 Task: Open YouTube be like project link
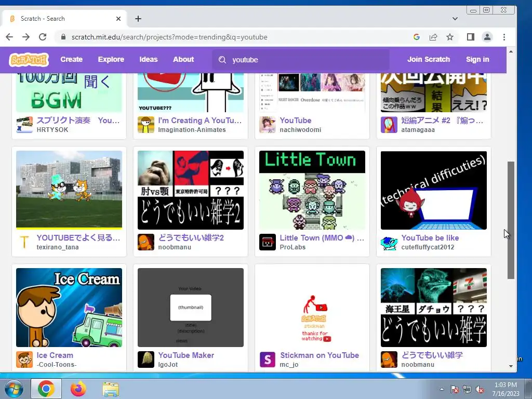(430, 238)
